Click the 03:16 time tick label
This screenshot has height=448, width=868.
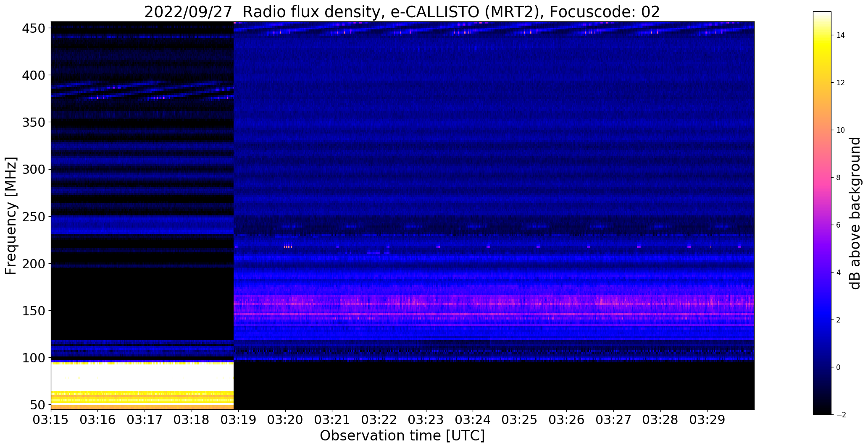(x=98, y=420)
